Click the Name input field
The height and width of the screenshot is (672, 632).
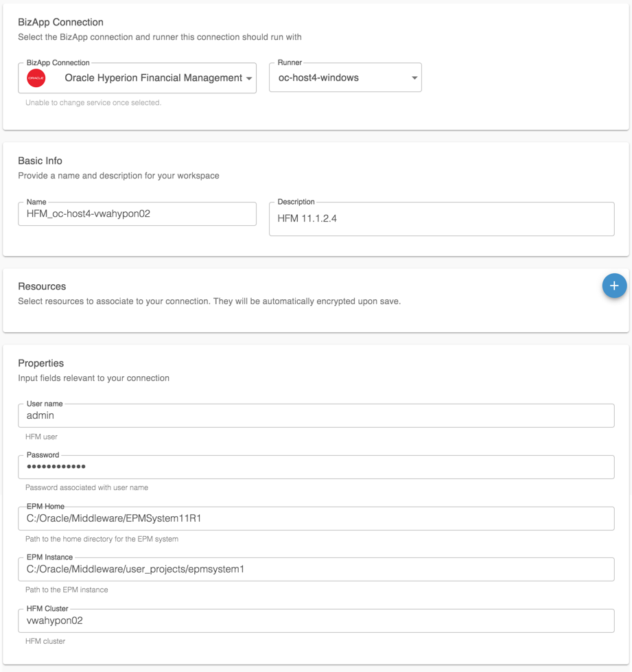pyautogui.click(x=137, y=214)
